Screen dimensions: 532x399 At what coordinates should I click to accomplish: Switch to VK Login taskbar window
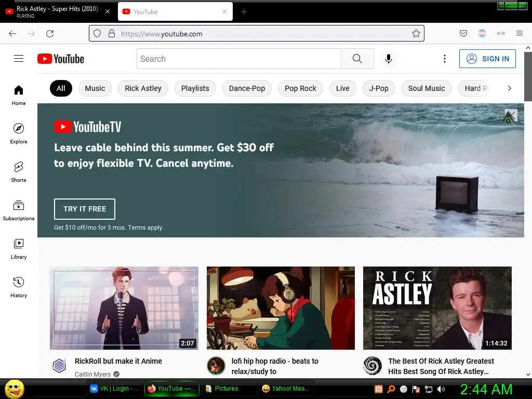point(115,389)
